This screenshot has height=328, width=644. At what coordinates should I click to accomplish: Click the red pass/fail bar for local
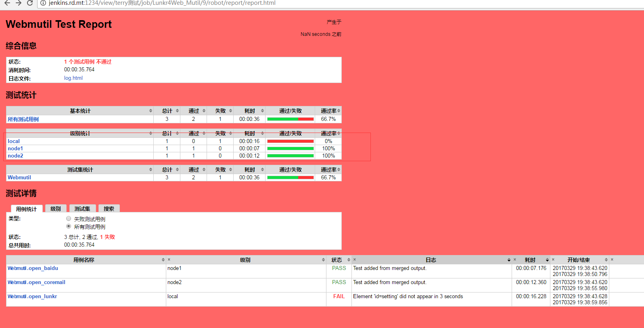pos(290,141)
